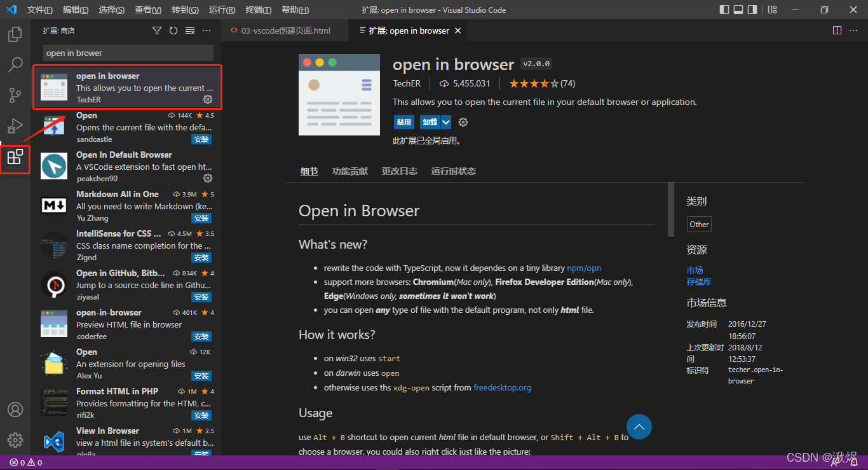Select open in browser extension in list
868x470 pixels.
click(x=126, y=88)
